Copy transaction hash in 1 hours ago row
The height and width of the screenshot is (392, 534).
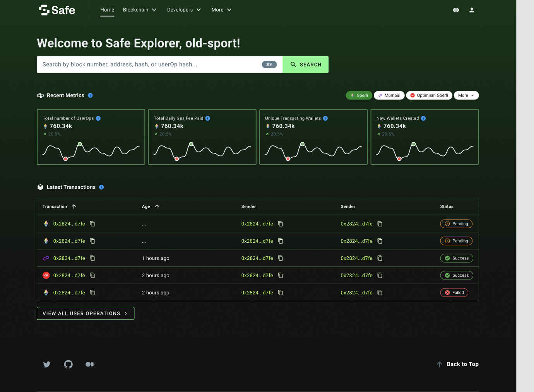pyautogui.click(x=92, y=258)
